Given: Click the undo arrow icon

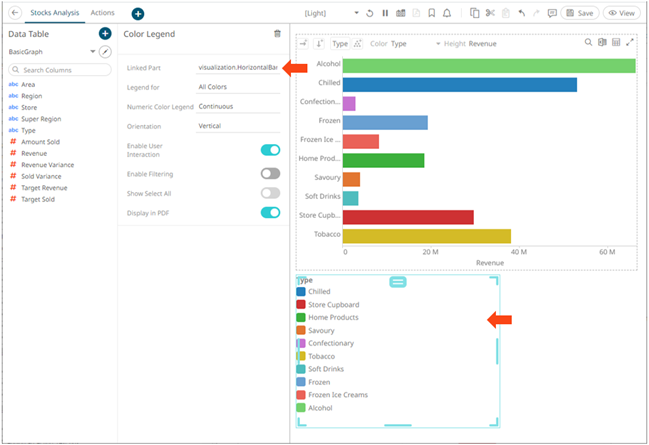Looking at the screenshot, I should pos(521,13).
